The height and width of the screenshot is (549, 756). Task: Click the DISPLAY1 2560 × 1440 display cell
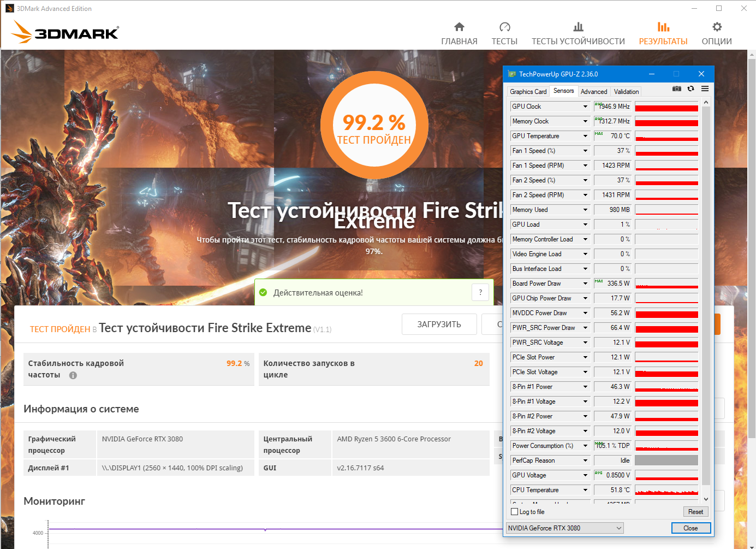(176, 468)
